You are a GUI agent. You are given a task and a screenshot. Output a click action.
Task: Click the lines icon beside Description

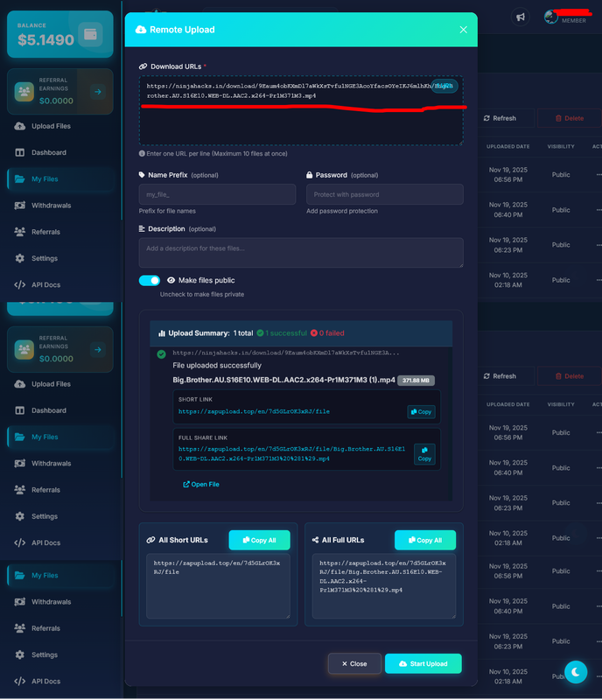(x=142, y=229)
